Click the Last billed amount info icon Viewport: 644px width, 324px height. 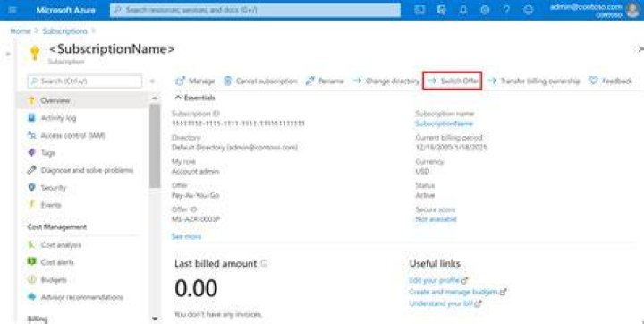(x=264, y=263)
